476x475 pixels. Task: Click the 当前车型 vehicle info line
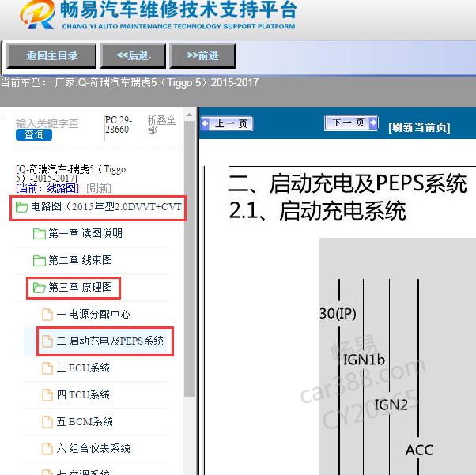pyautogui.click(x=130, y=82)
